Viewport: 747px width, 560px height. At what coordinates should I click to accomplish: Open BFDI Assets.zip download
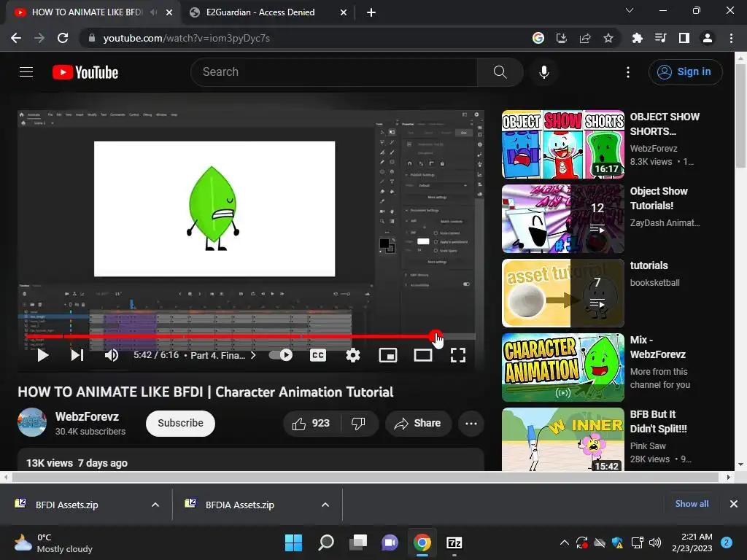67,505
